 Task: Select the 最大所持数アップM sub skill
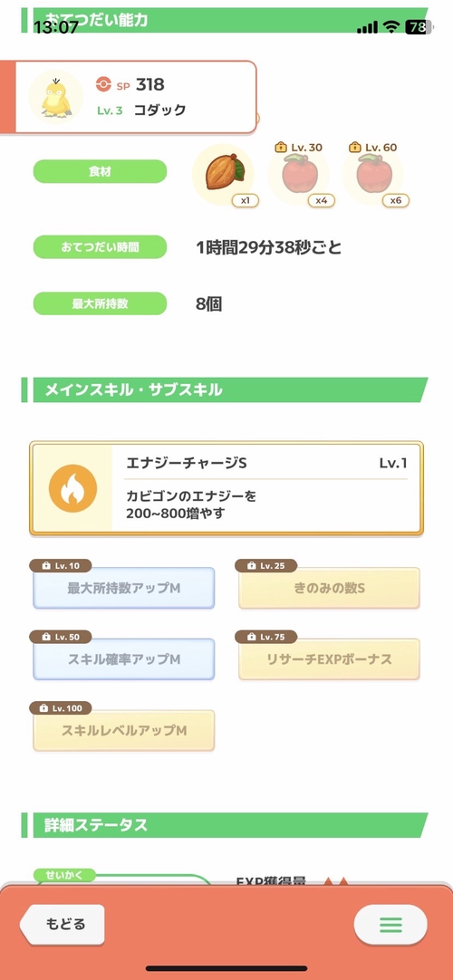point(124,588)
